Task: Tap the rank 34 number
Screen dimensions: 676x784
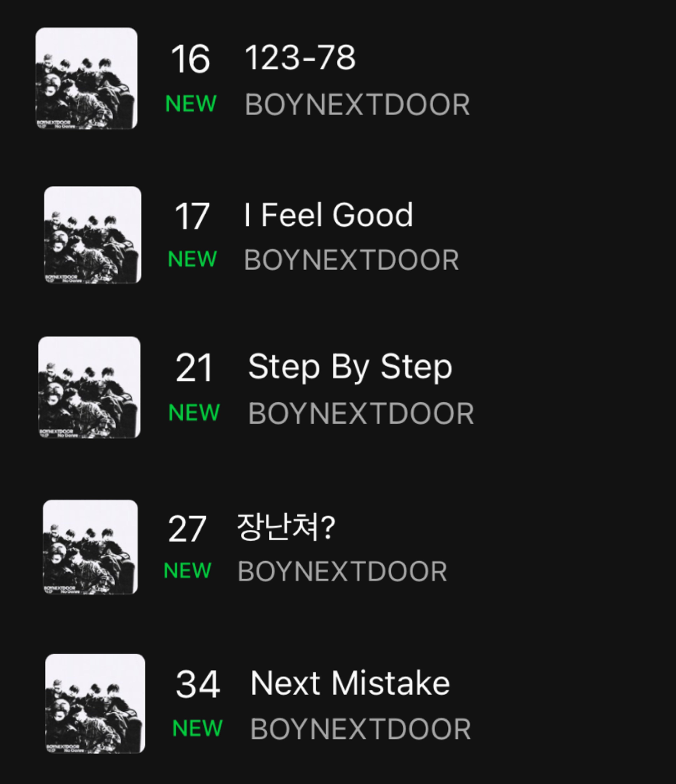Action: coord(198,684)
